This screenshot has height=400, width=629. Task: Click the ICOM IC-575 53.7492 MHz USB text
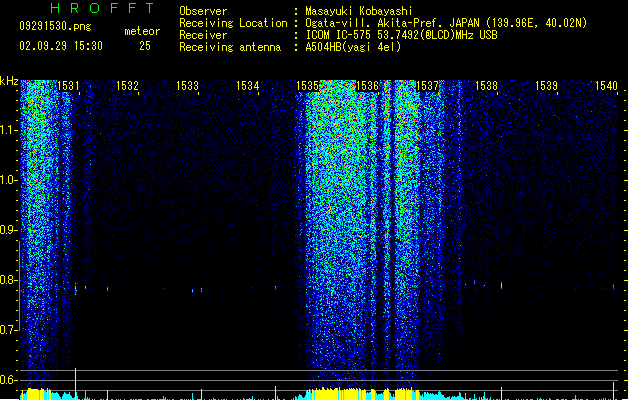[x=402, y=35]
